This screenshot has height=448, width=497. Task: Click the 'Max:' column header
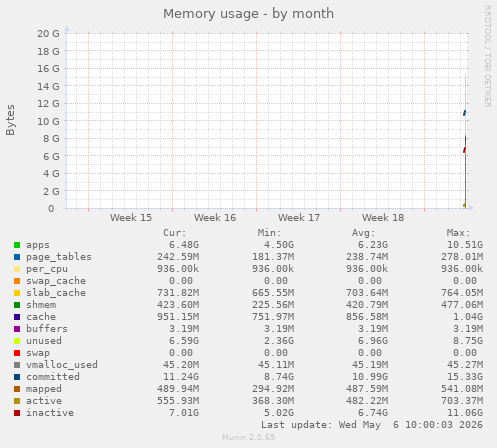point(458,233)
